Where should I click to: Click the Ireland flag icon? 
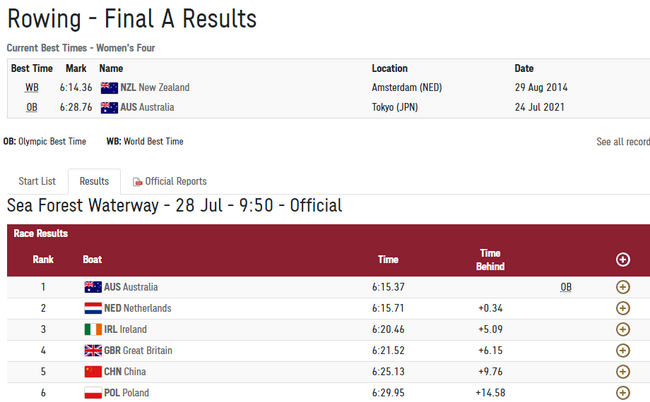[93, 329]
